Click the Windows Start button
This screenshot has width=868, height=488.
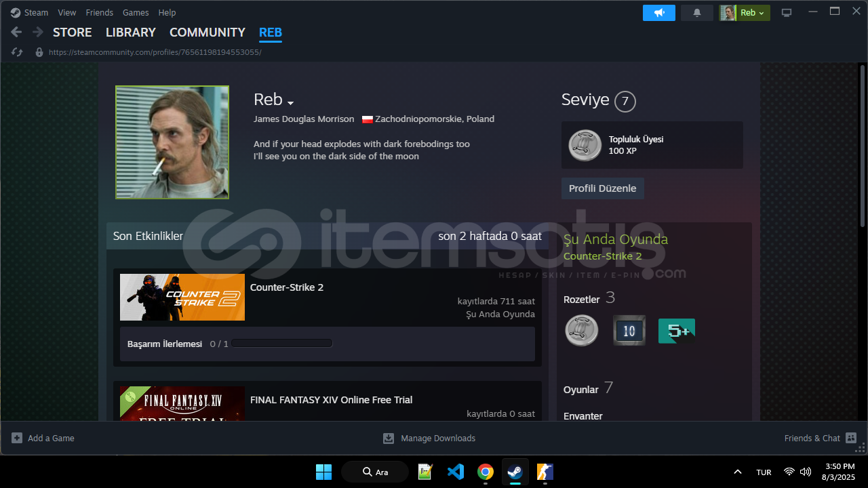point(324,472)
